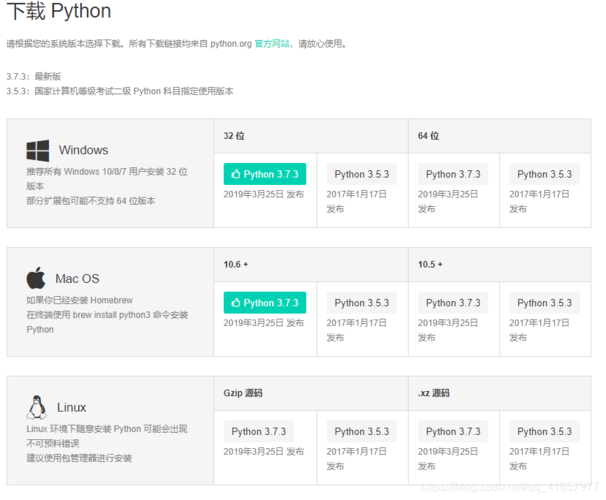This screenshot has height=500, width=606.
Task: Download Linux .xz source Python 3.7.3
Action: click(x=453, y=432)
